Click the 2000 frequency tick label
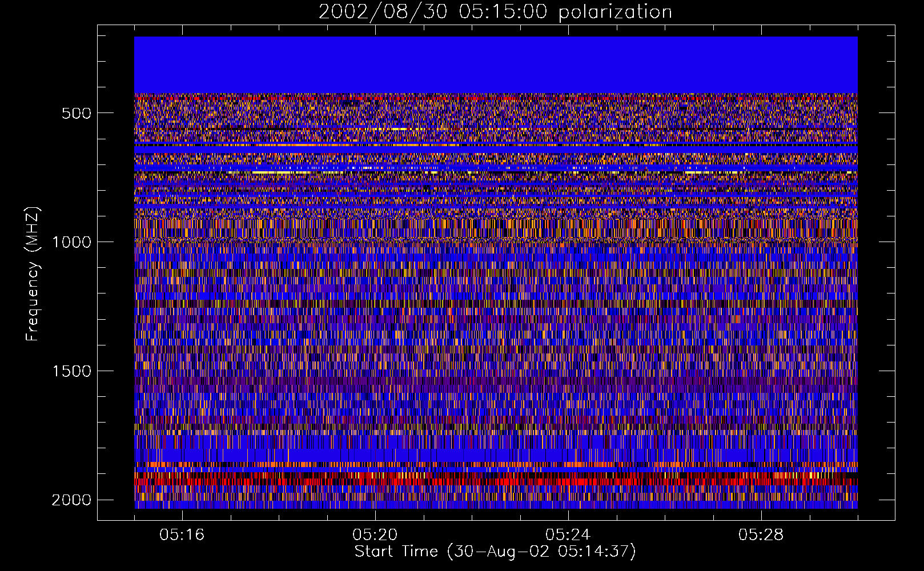924x571 pixels. (x=71, y=500)
